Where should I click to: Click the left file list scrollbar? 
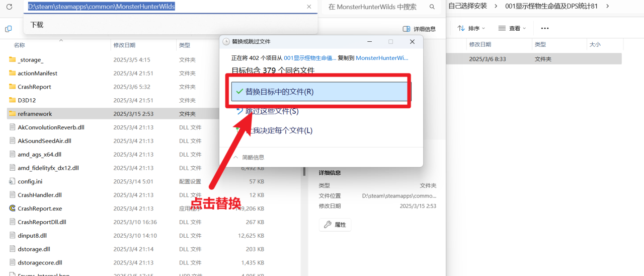click(304, 171)
